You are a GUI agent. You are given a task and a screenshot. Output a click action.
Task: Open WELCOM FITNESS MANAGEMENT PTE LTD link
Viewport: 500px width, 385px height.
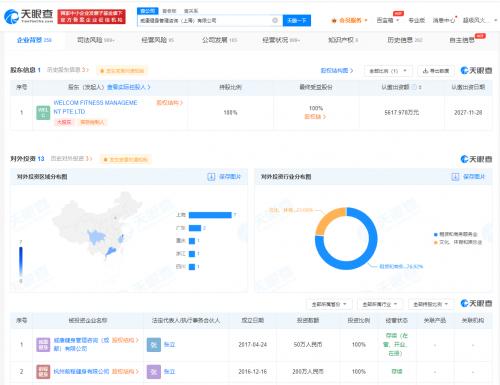tap(95, 107)
